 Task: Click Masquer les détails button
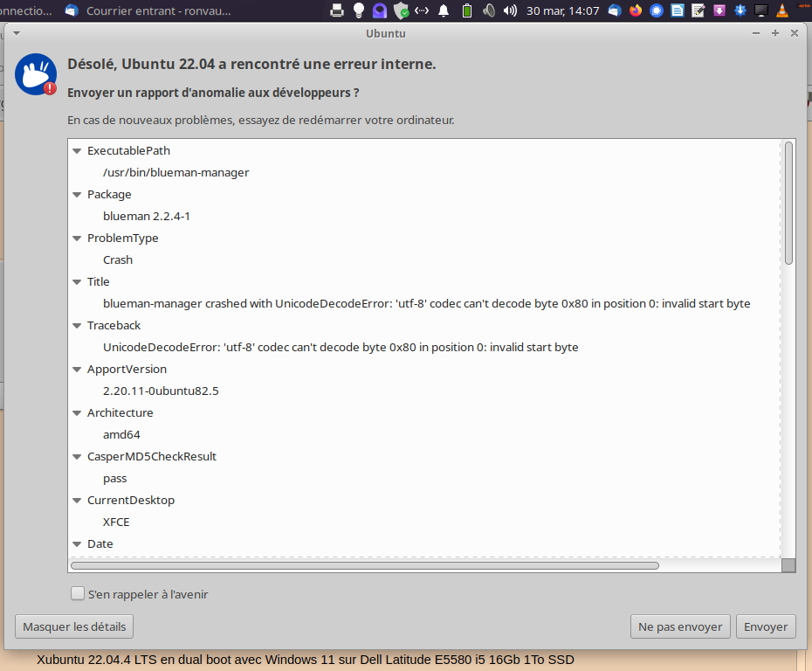tap(74, 626)
